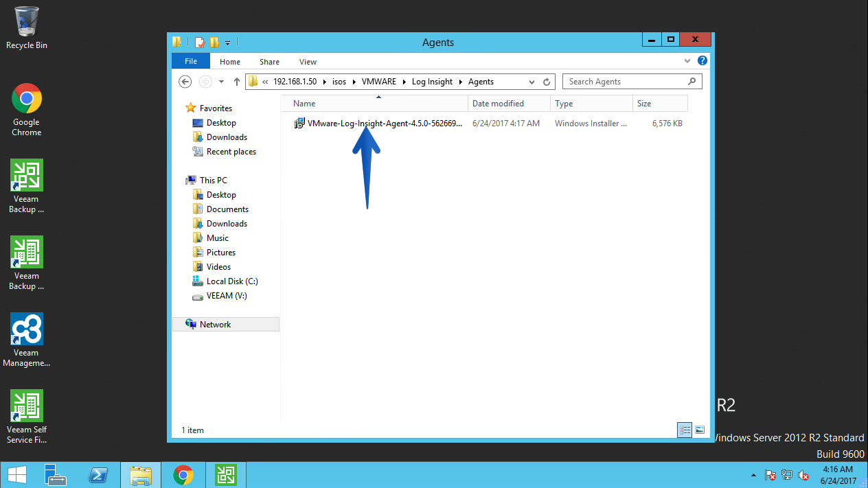The image size is (868, 488).
Task: Open the Customize Quick Access Toolbar dropdown
Action: [227, 43]
